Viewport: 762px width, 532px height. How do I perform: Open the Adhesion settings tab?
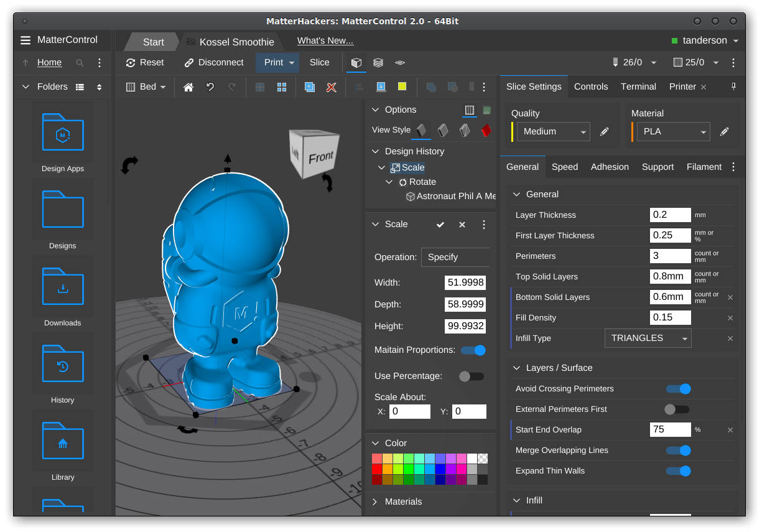pos(610,167)
